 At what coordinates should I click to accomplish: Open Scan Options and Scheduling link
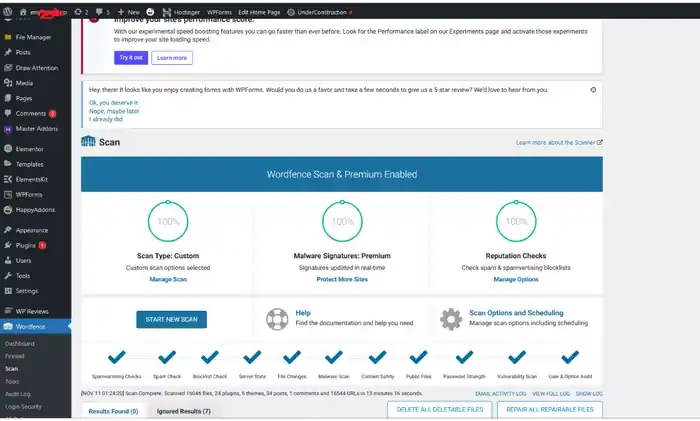(517, 313)
